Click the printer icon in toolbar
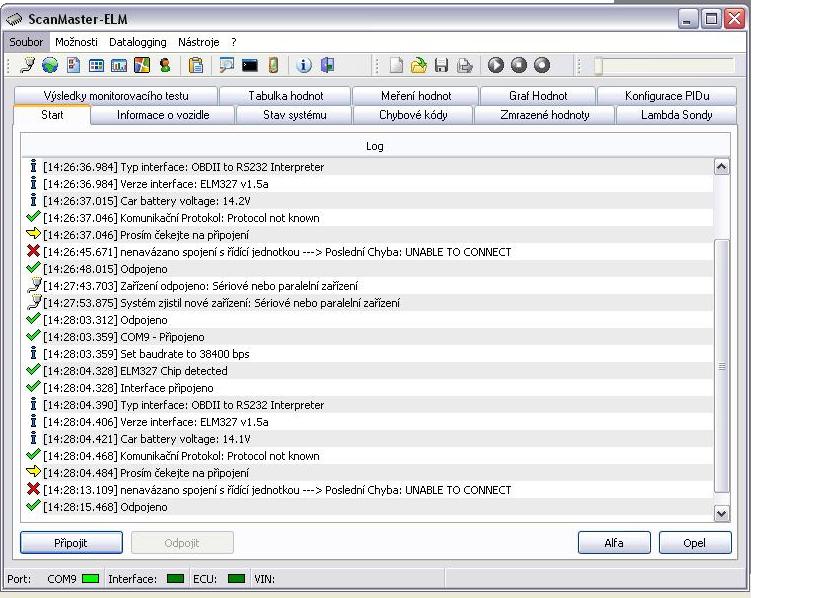This screenshot has height=598, width=820. pos(465,66)
